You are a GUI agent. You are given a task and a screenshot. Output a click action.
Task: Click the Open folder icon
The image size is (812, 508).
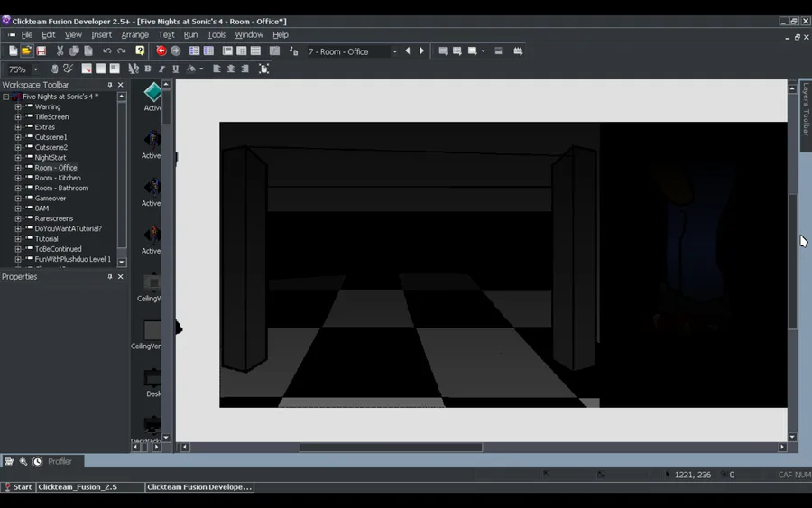(x=26, y=51)
